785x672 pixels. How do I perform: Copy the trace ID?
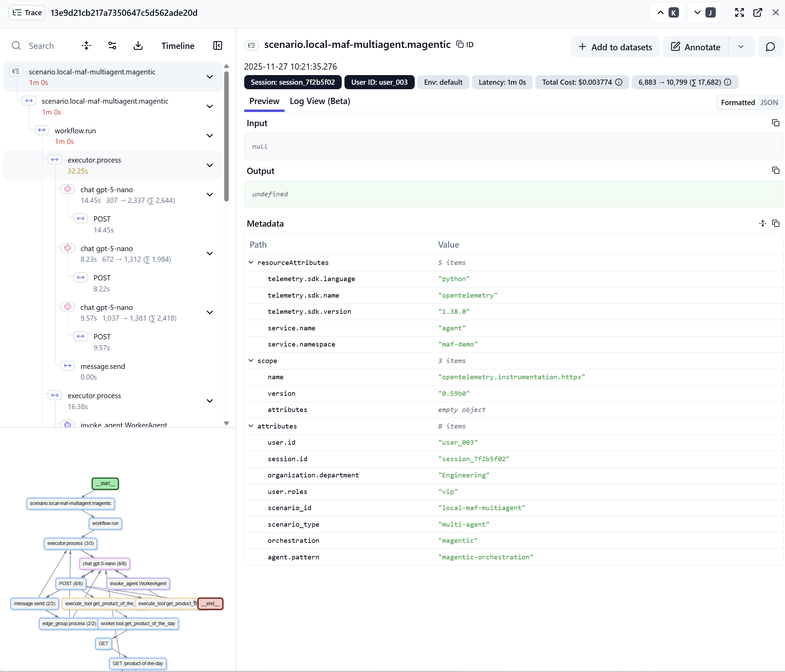point(465,45)
